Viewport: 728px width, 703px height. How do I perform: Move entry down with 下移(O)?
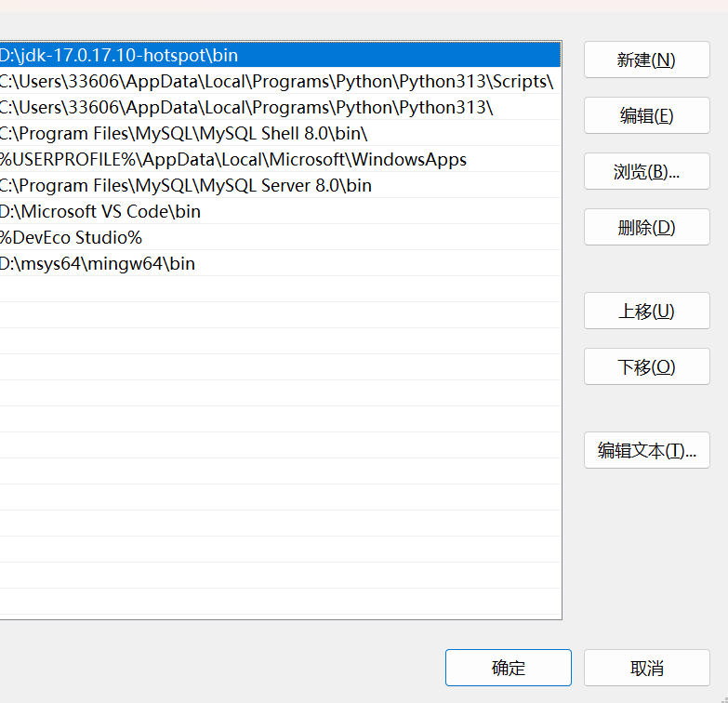pos(647,366)
